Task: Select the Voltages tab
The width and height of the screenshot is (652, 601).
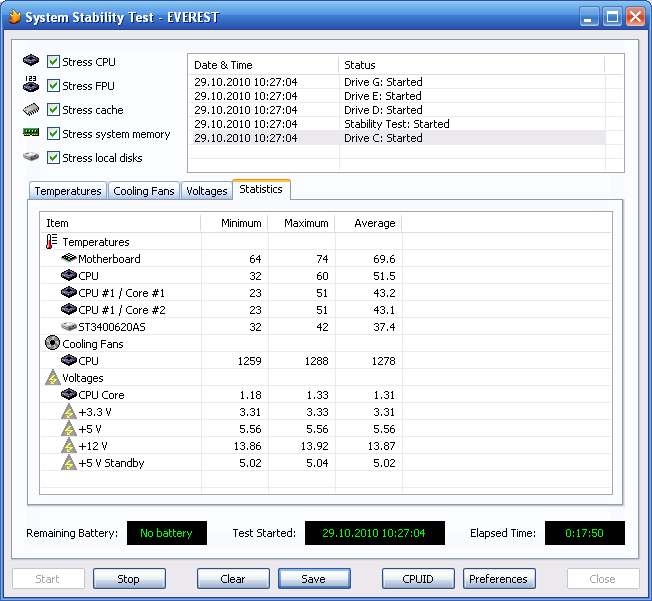Action: [206, 191]
